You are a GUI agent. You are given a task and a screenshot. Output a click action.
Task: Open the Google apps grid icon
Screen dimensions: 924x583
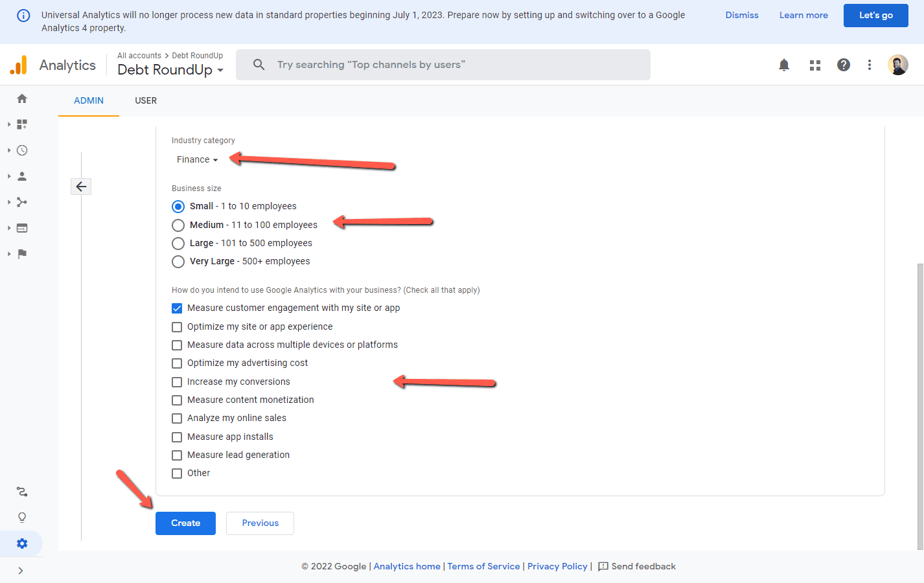click(x=815, y=65)
